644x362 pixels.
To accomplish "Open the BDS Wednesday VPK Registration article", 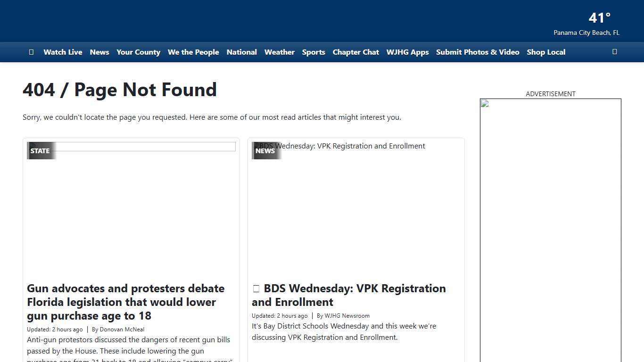I will point(349,295).
